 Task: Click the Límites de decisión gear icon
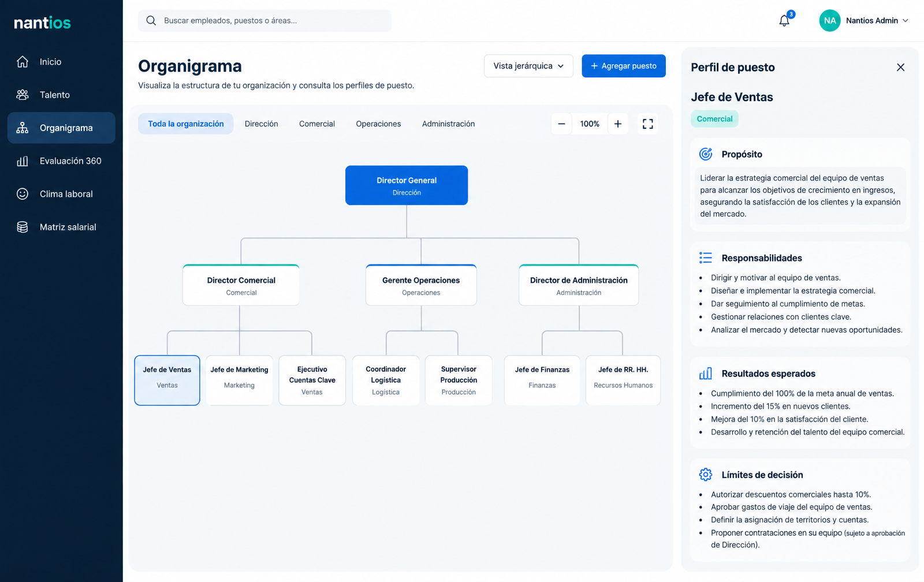click(x=706, y=475)
